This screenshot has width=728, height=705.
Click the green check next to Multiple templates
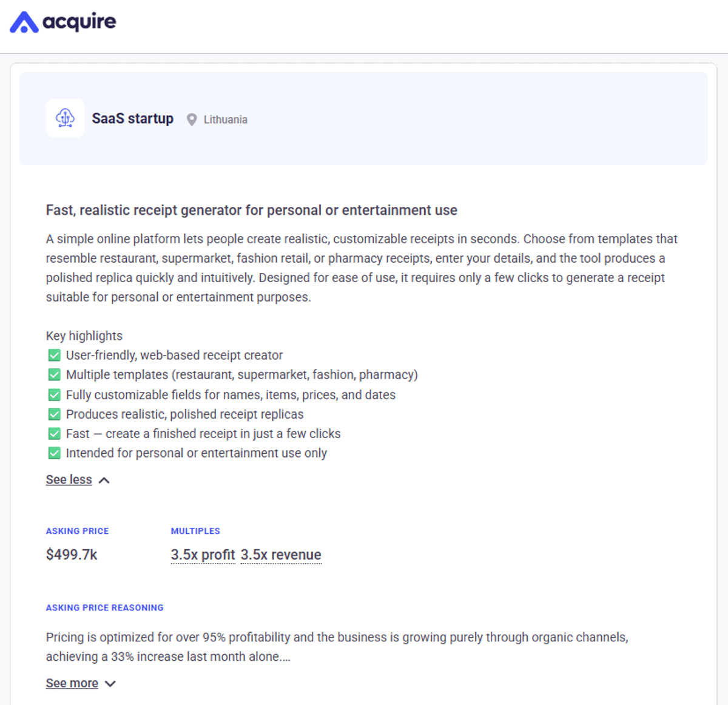(55, 375)
